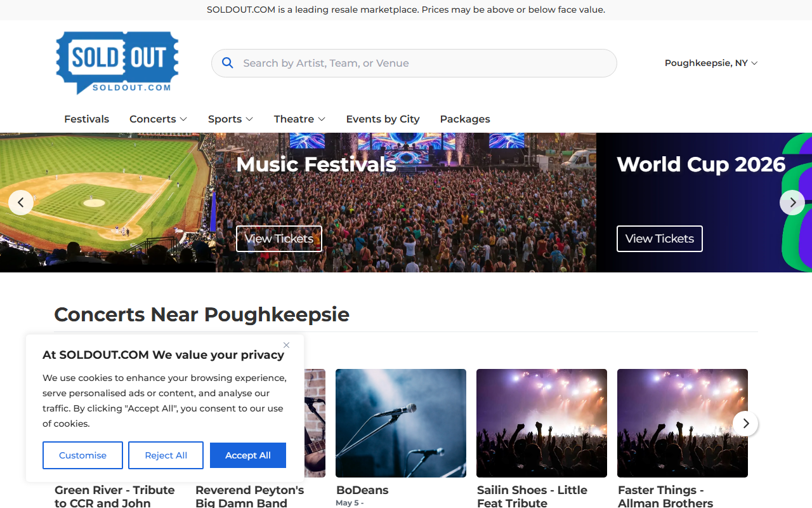The image size is (812, 508).
Task: Open Sailin Shoes - Little Feat Tribute title
Action: [x=532, y=496]
